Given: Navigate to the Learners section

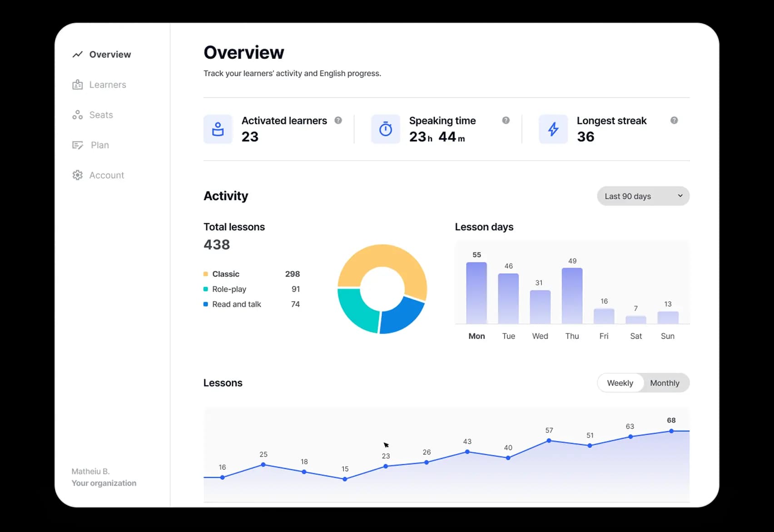Looking at the screenshot, I should click(108, 84).
